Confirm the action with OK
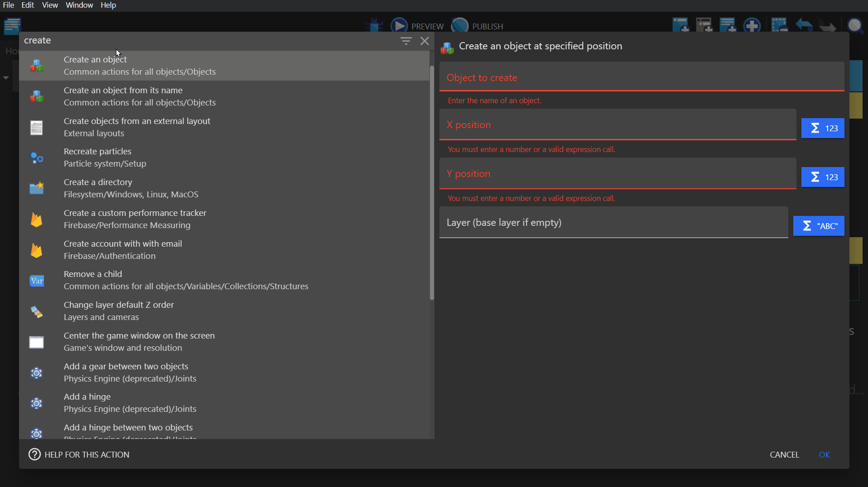The image size is (868, 487). click(824, 454)
